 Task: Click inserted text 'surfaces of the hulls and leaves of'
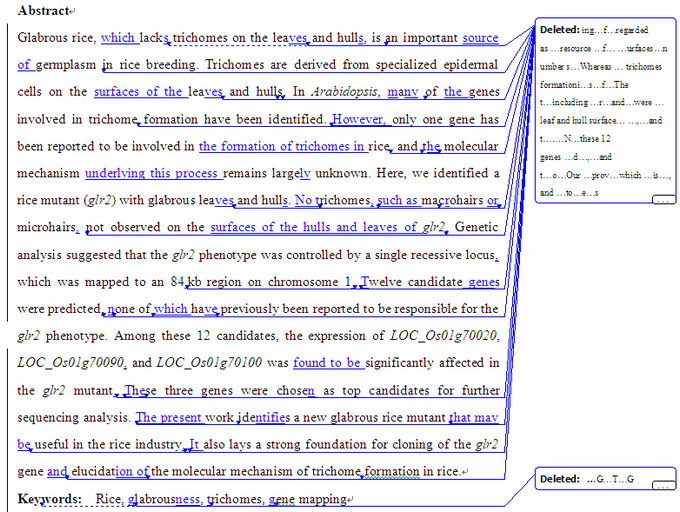pyautogui.click(x=315, y=227)
